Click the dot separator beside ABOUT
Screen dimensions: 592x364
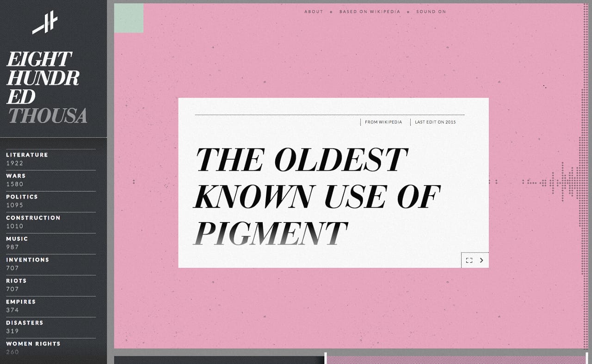(332, 12)
